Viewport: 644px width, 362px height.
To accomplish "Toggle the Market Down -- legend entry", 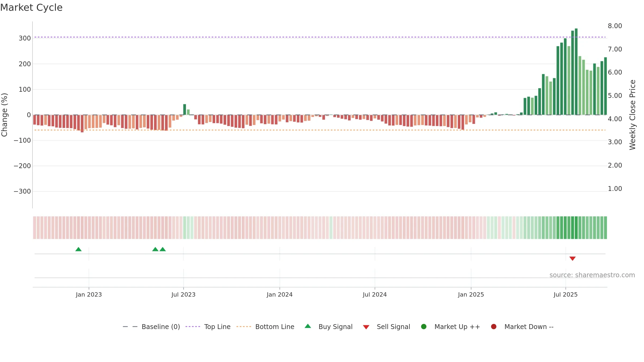I will point(522,327).
